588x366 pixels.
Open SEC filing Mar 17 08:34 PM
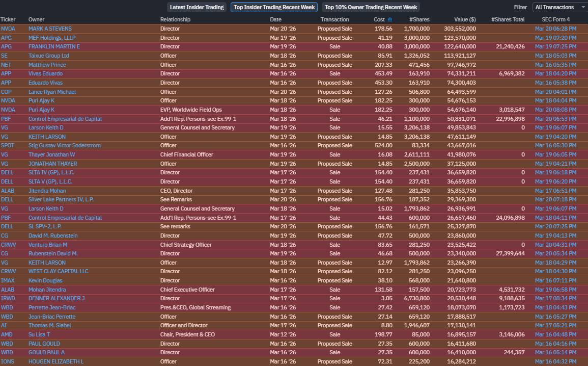point(556,298)
